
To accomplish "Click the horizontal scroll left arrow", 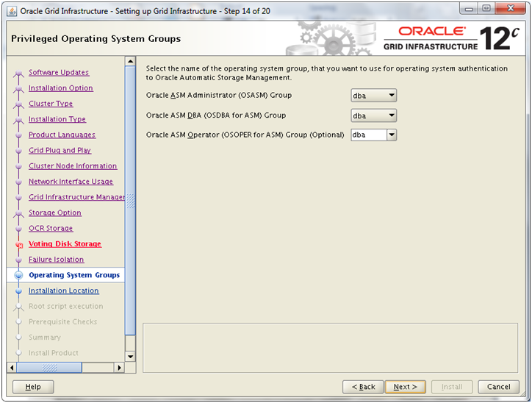I will pyautogui.click(x=12, y=368).
